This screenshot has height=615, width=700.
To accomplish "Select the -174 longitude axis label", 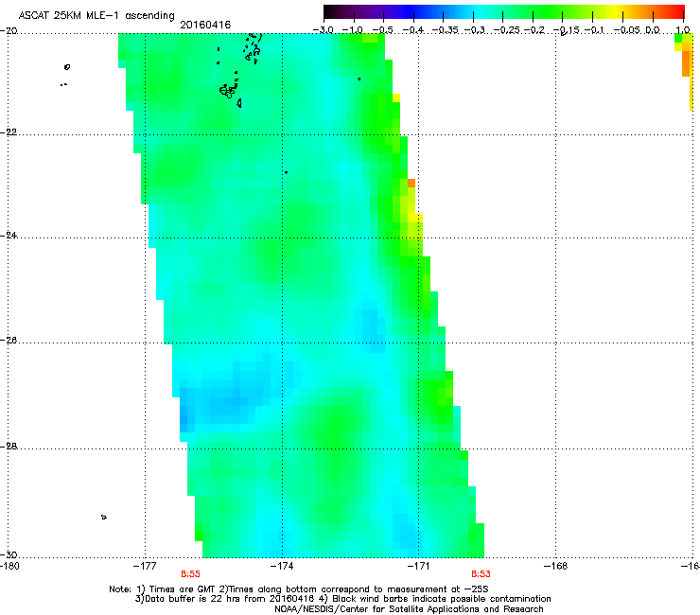I will coord(282,566).
